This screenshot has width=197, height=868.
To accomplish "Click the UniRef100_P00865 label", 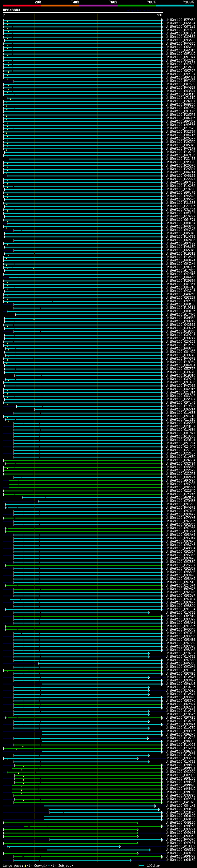I will tap(180, 43).
